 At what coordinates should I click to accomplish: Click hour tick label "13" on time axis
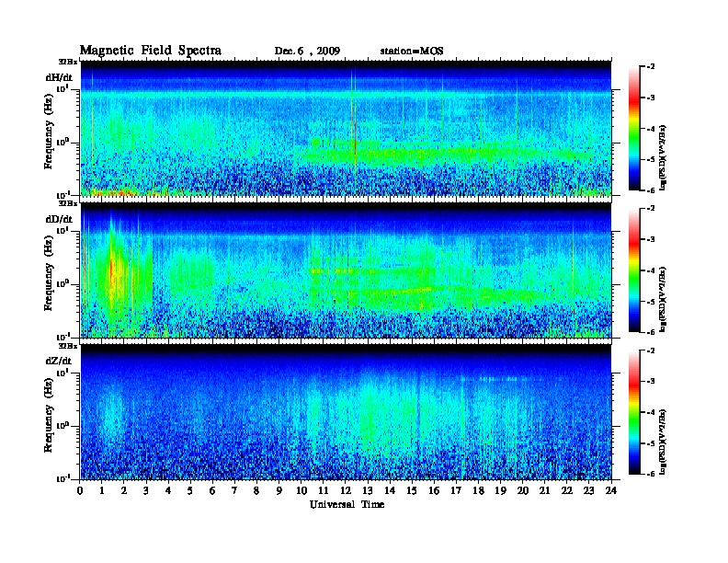368,490
